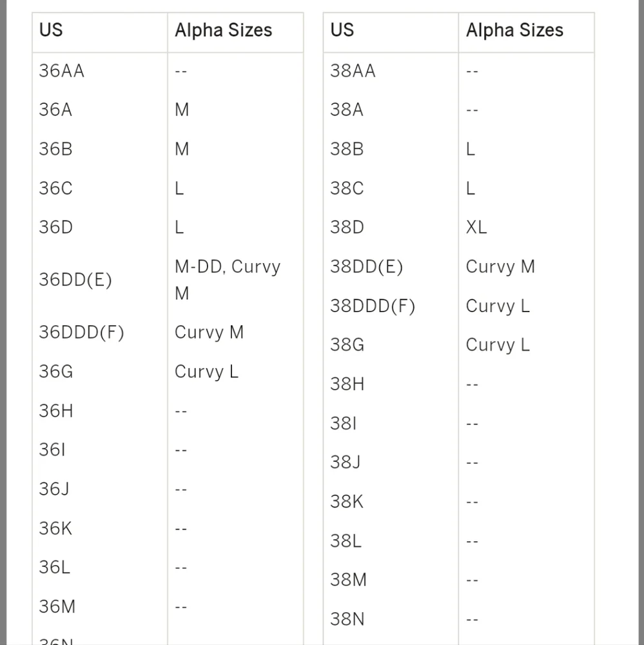Select the 36K size entry

55,529
